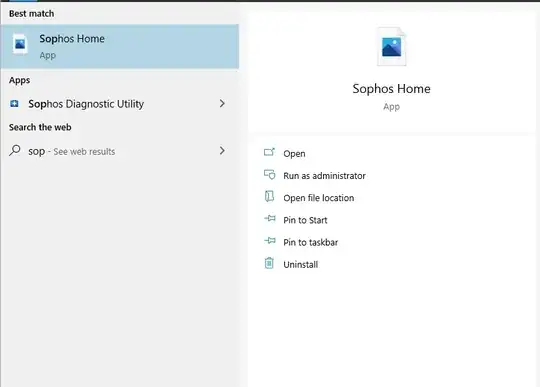
Task: Expand arrow for sop web results
Action: coord(222,150)
